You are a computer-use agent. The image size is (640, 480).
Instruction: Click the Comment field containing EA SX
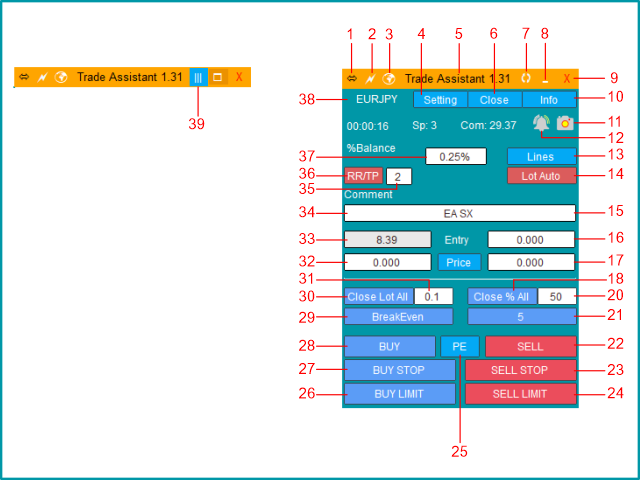pos(460,213)
